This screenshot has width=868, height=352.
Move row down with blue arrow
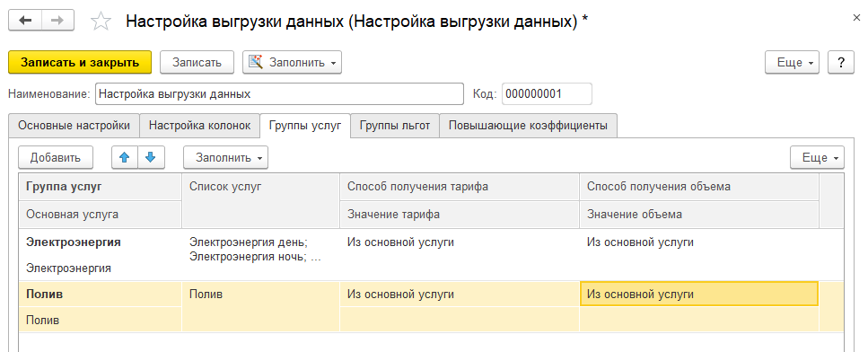click(x=151, y=157)
